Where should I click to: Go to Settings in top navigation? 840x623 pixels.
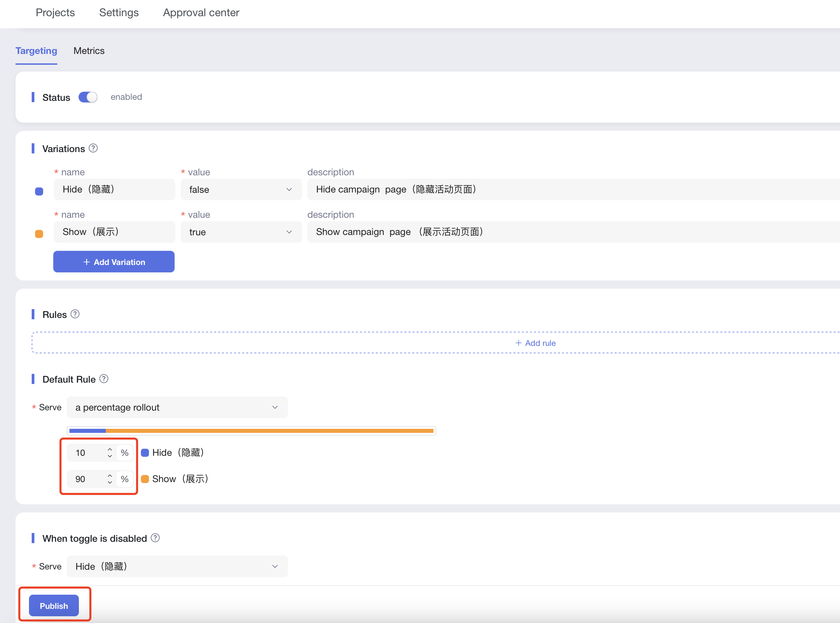tap(119, 12)
